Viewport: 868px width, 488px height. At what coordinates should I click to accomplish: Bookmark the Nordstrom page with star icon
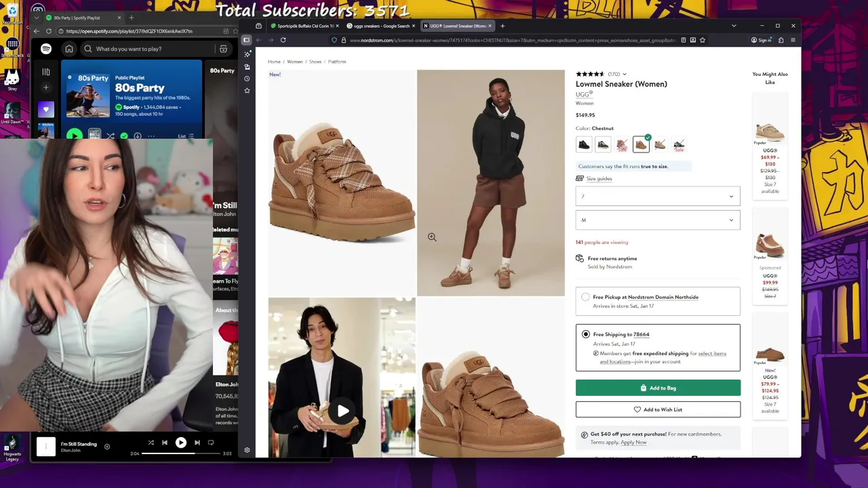pyautogui.click(x=702, y=40)
